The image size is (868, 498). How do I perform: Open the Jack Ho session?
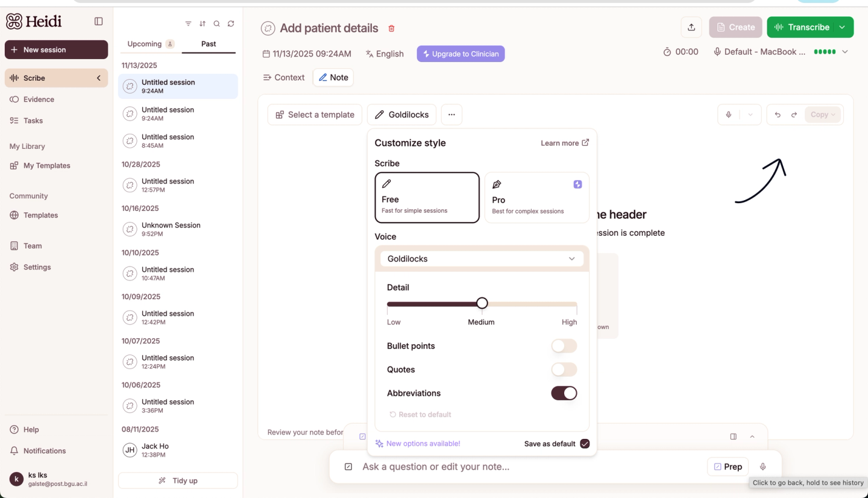[178, 450]
